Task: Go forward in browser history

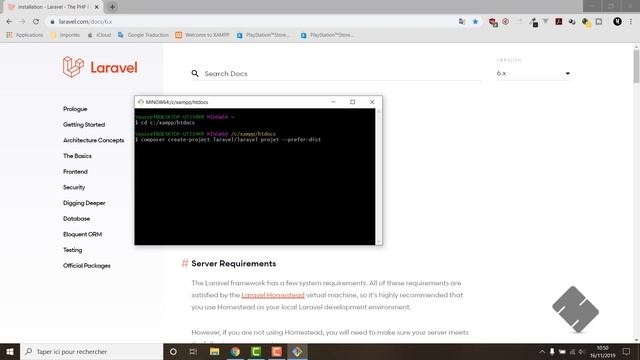Action: (x=22, y=22)
